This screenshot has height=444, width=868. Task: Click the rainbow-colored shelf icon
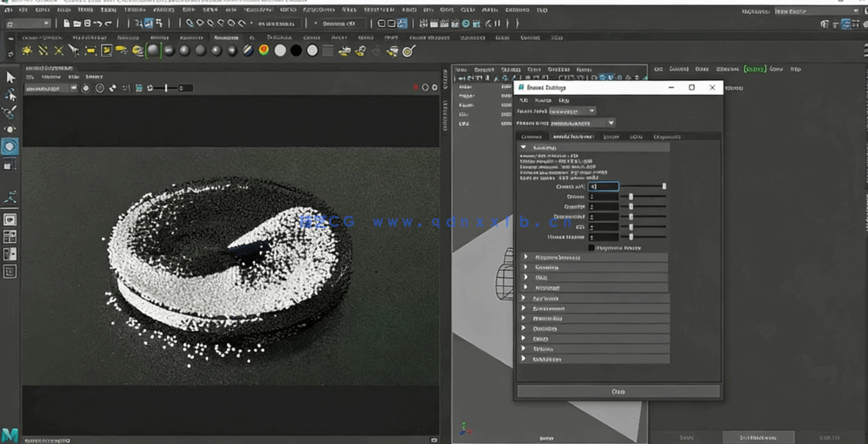click(264, 51)
